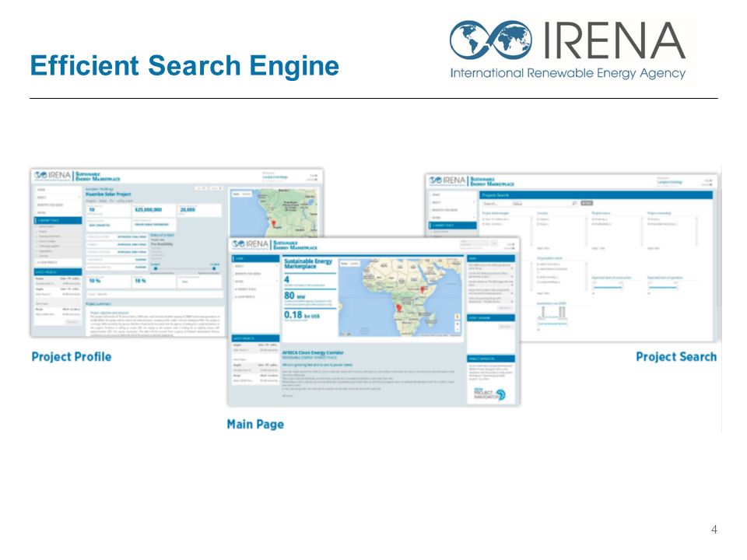This screenshot has height=560, width=747.
Task: Click Expected start of construction range slider
Action: coord(608,287)
